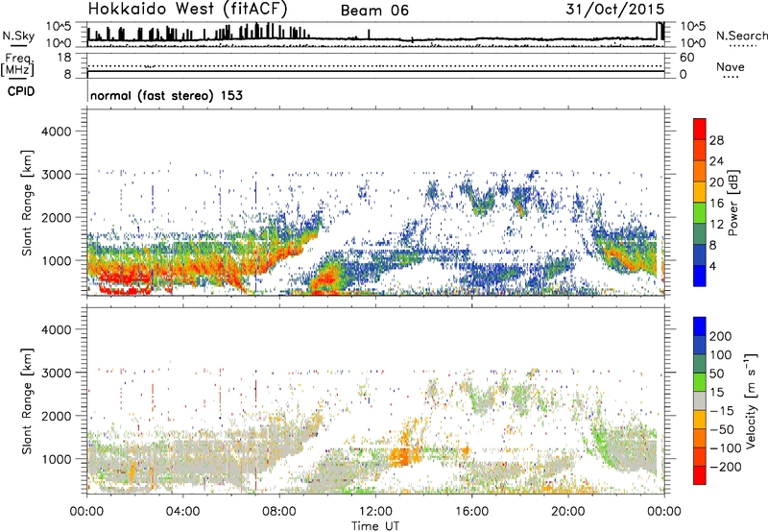Select the 'N.Search' legend label
This screenshot has height=532, width=768.
(741, 36)
